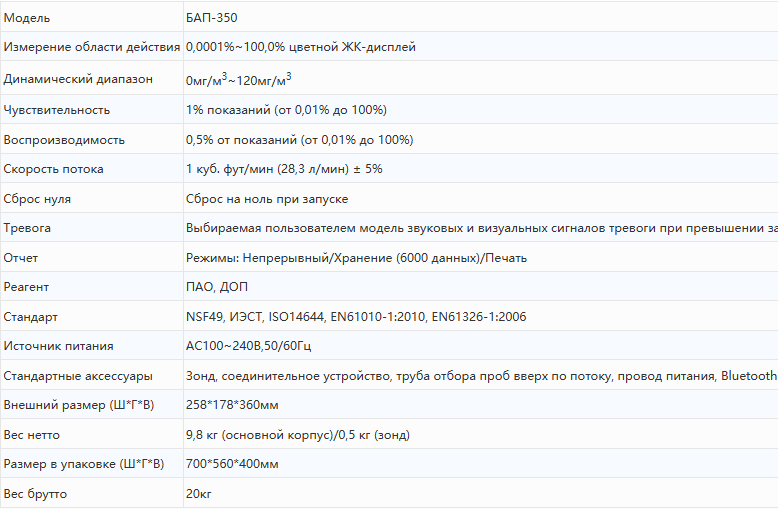Image resolution: width=781 pixels, height=509 pixels.
Task: Click the Динамический диапазон label
Action: [79, 79]
